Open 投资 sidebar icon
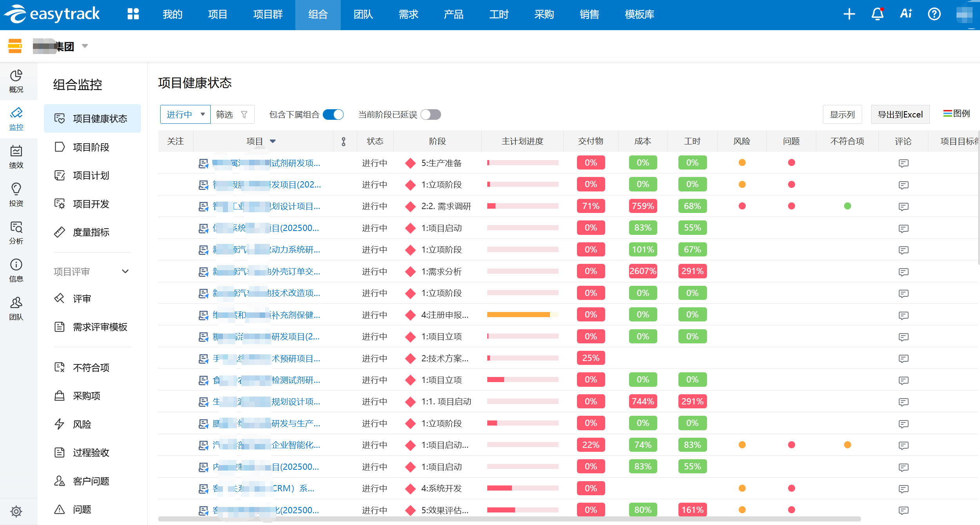 click(16, 194)
